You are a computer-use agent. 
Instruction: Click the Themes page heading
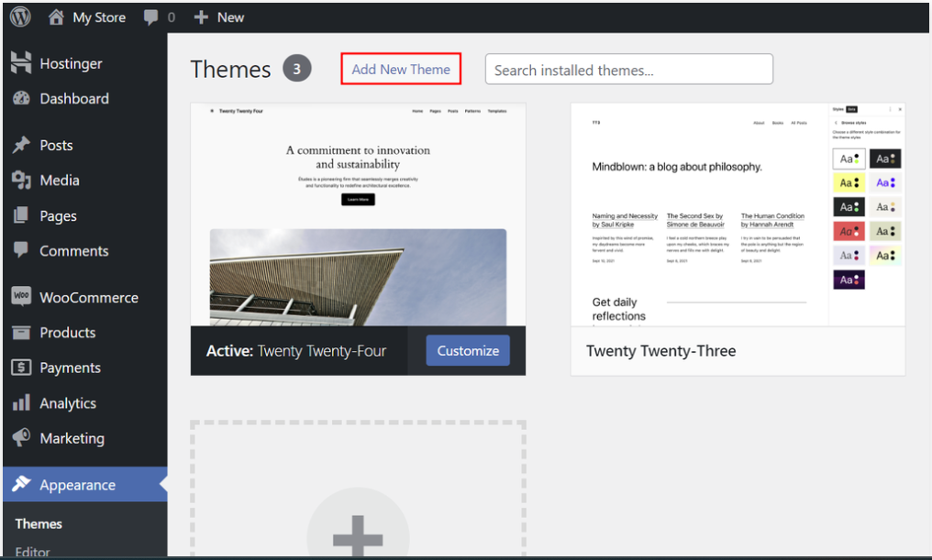point(230,70)
